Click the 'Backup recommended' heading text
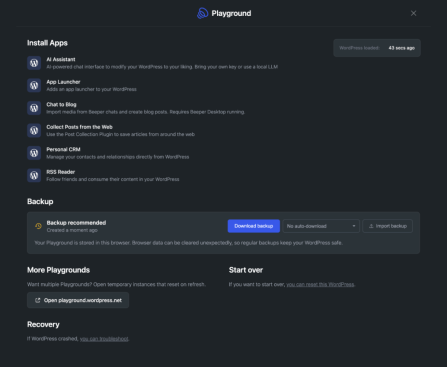The height and width of the screenshot is (367, 447). point(76,223)
